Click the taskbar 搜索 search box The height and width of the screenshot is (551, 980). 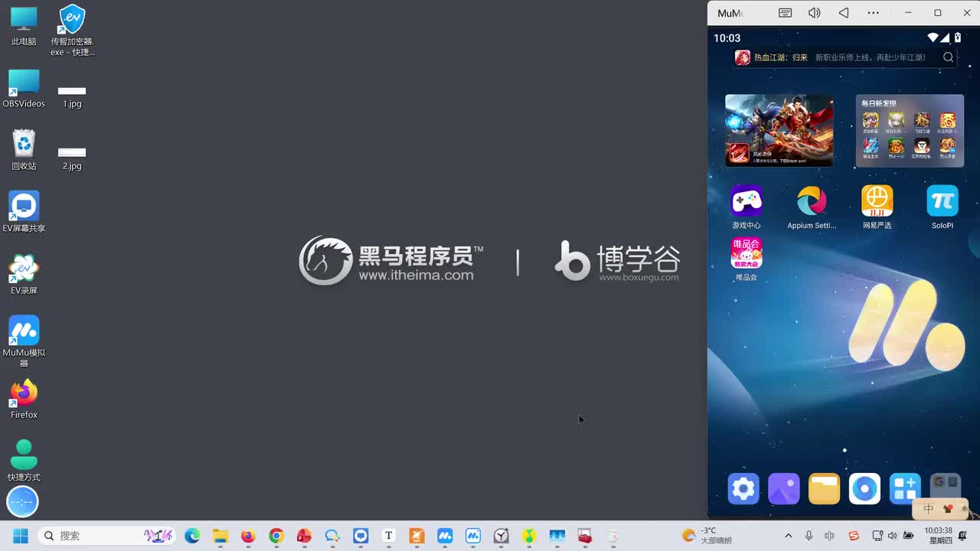coord(107,536)
